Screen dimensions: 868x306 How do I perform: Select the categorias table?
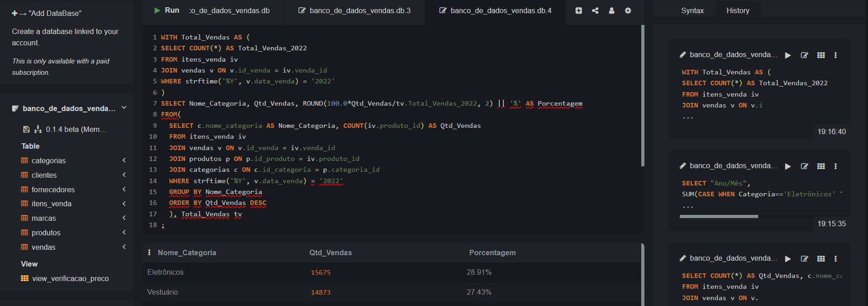pyautogui.click(x=49, y=160)
